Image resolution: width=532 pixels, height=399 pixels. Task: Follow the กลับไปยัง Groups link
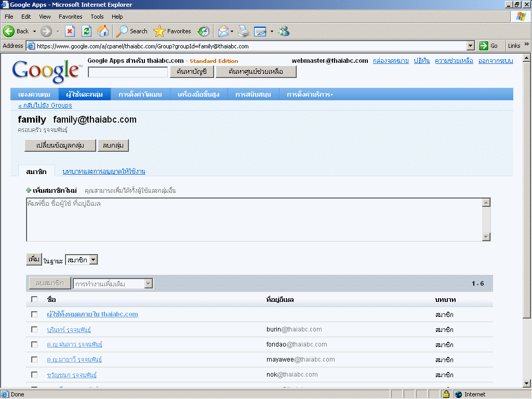tap(45, 105)
